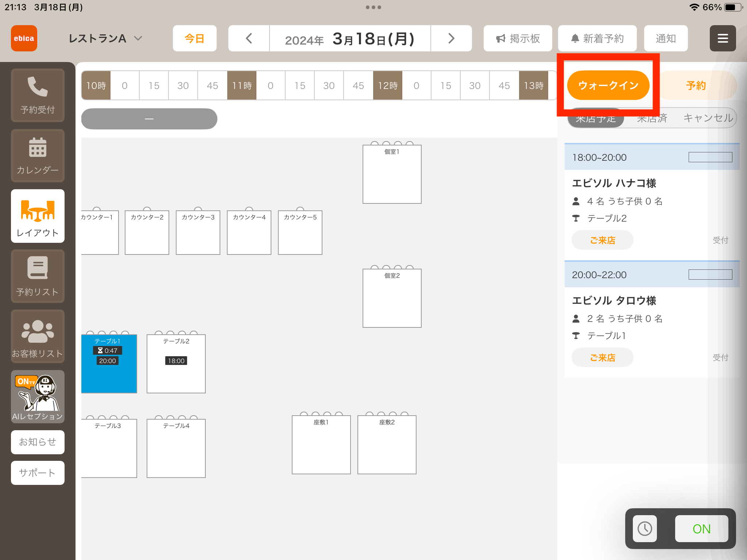Image resolution: width=747 pixels, height=560 pixels.
Task: Open the hamburger menu icon
Action: [x=723, y=38]
